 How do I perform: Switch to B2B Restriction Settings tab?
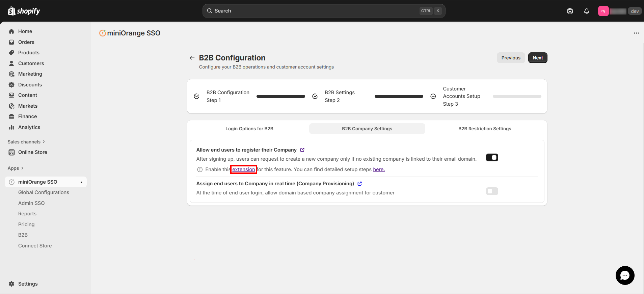(485, 129)
